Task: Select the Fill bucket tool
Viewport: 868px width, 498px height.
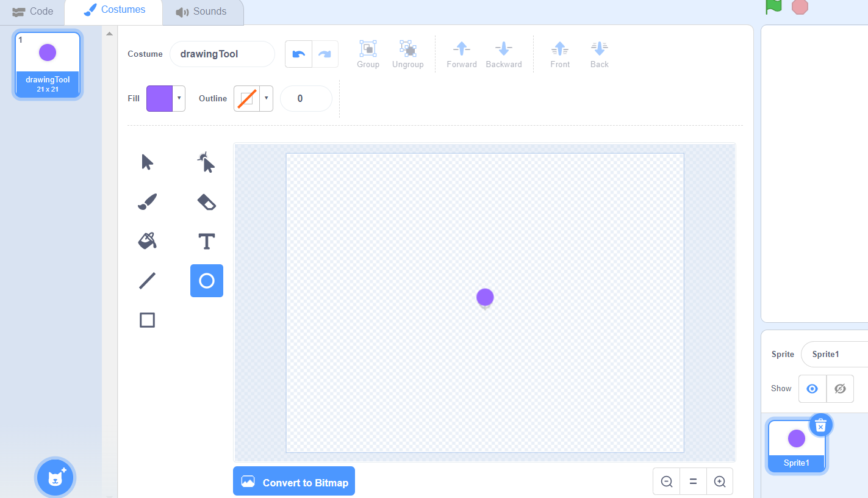Action: click(x=147, y=241)
